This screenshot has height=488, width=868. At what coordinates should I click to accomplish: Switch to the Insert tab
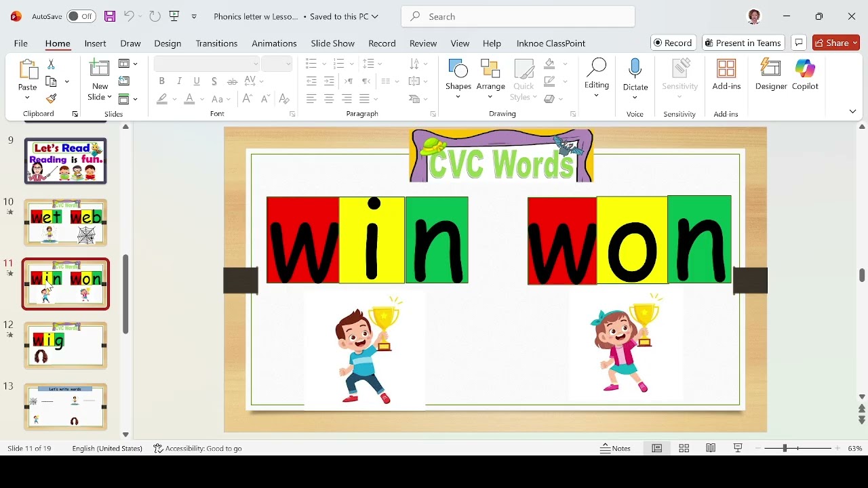(x=95, y=43)
